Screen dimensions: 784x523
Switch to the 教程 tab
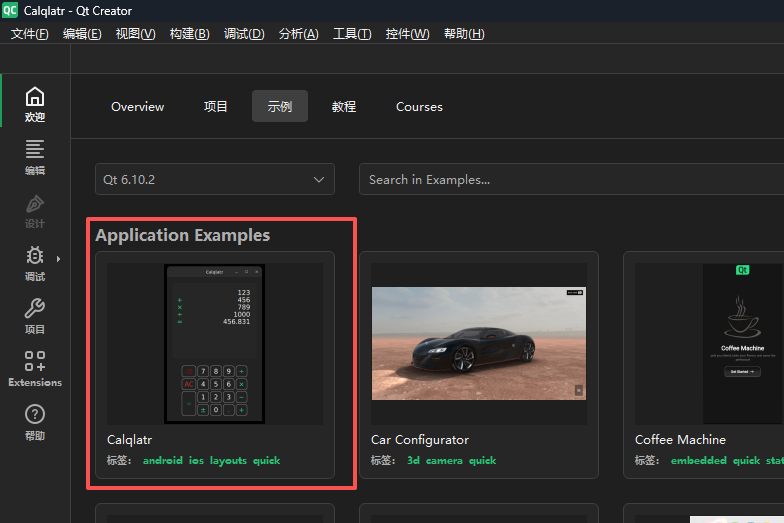coord(344,106)
